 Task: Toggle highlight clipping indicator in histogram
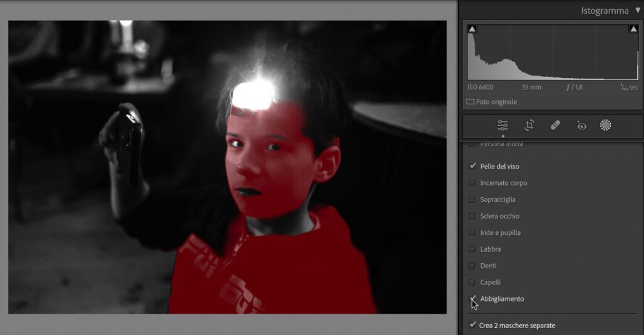(633, 29)
